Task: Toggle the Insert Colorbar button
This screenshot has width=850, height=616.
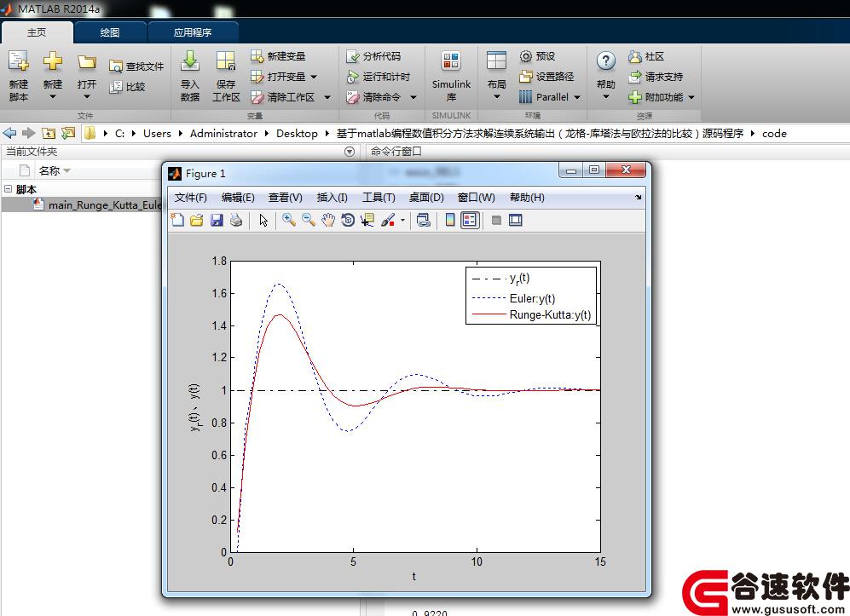Action: [x=450, y=220]
